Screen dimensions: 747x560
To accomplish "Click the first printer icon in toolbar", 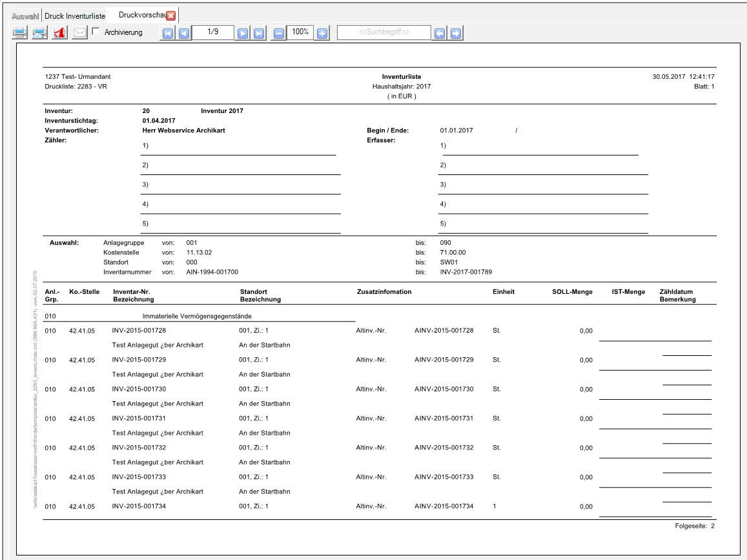I will (19, 33).
